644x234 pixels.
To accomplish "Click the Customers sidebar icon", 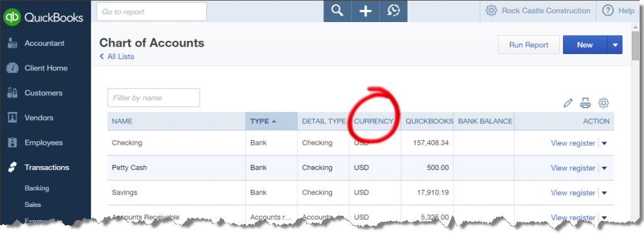I will click(13, 93).
